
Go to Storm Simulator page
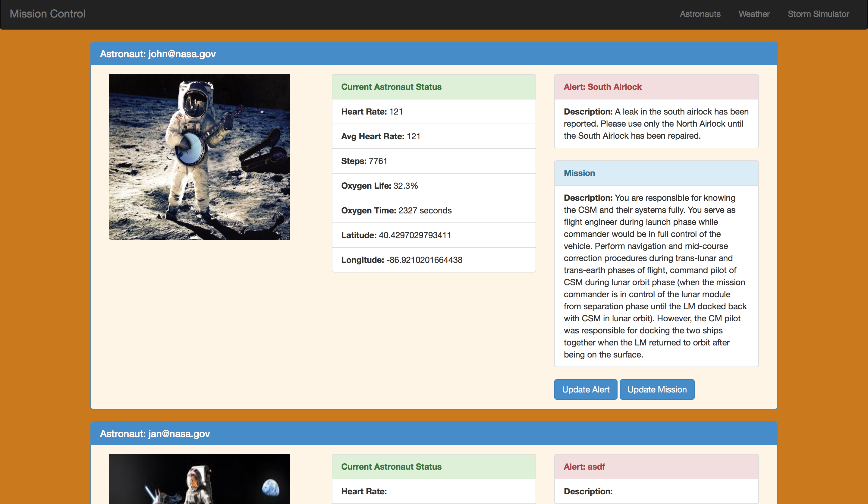coord(818,14)
